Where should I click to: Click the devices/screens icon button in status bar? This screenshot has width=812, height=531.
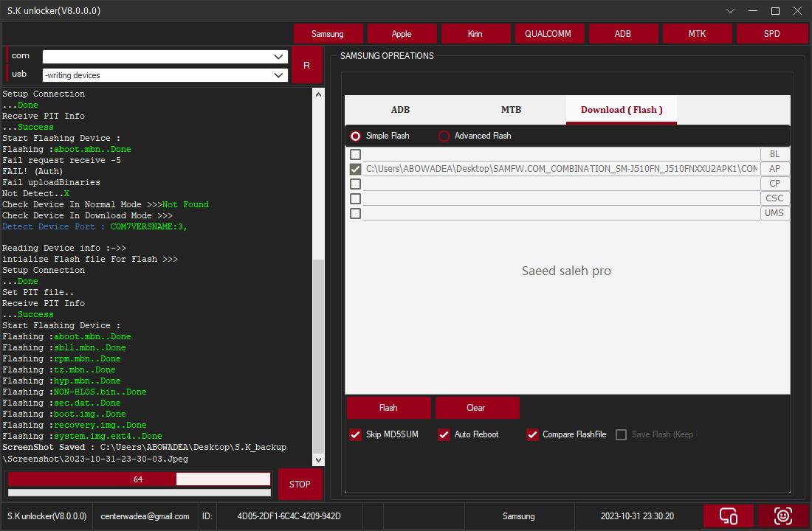pos(728,516)
